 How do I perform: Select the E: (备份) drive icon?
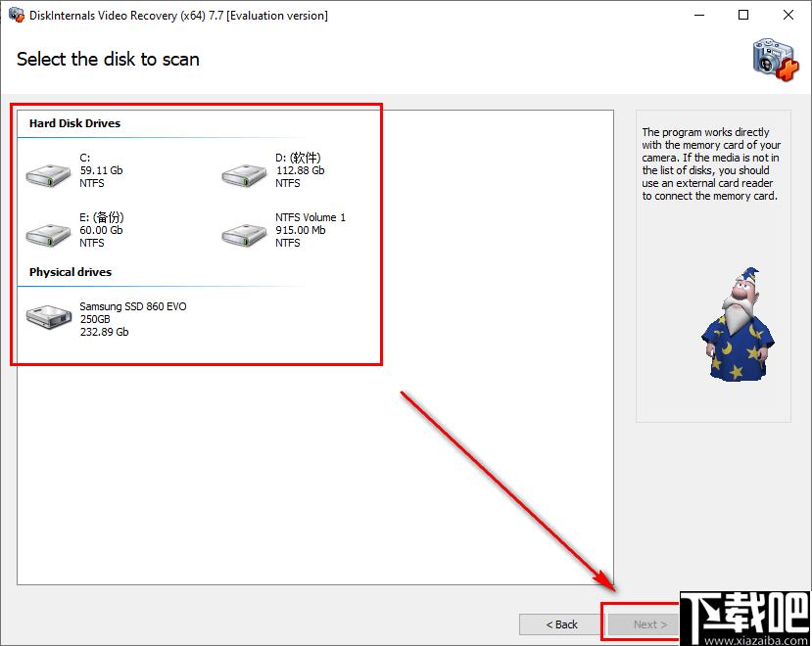point(48,235)
